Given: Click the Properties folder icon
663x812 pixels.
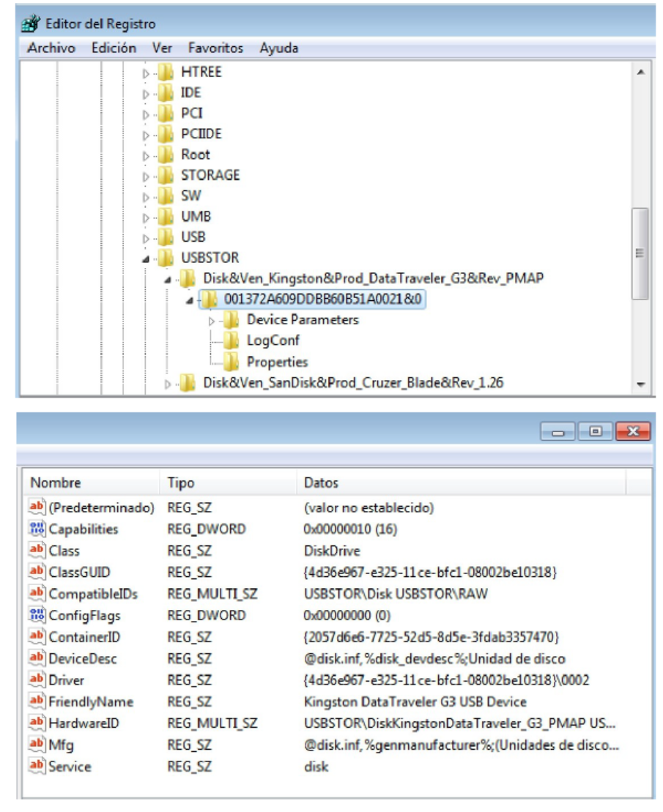Looking at the screenshot, I should (x=231, y=362).
